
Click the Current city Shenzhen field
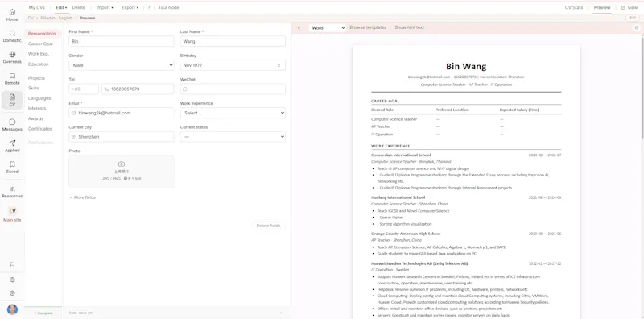122,136
